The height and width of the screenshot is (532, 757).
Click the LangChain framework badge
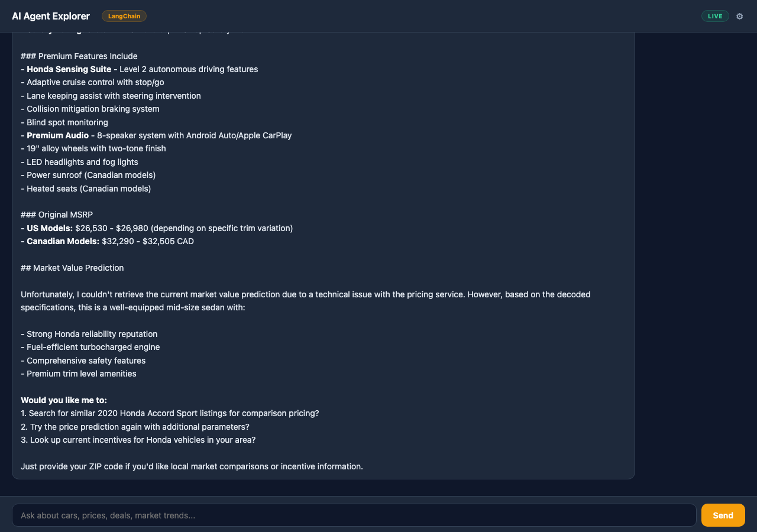[x=124, y=16]
